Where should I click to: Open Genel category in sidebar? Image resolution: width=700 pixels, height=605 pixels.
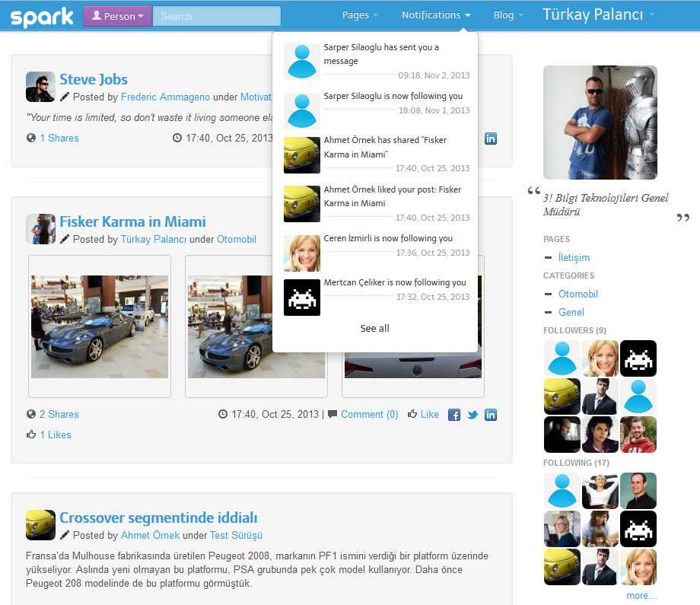(x=571, y=313)
